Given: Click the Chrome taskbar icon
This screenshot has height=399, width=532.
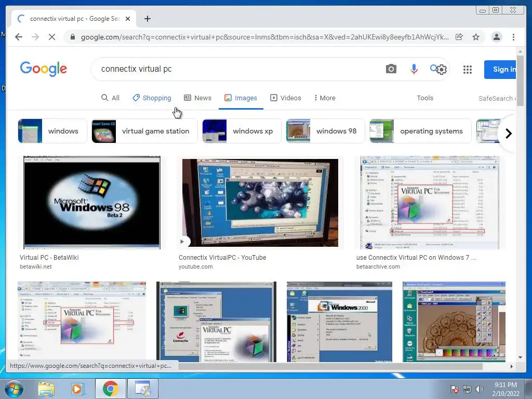Looking at the screenshot, I should point(110,389).
